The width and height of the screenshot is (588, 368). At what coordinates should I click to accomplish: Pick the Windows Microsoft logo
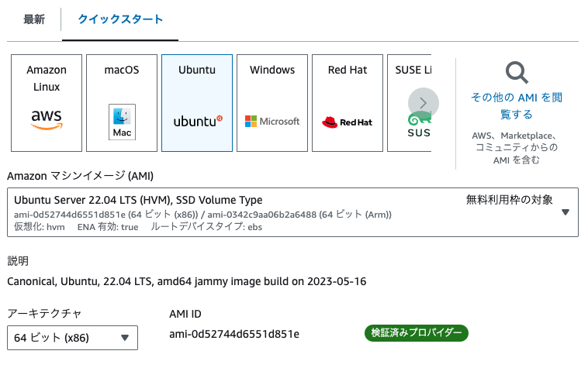272,122
